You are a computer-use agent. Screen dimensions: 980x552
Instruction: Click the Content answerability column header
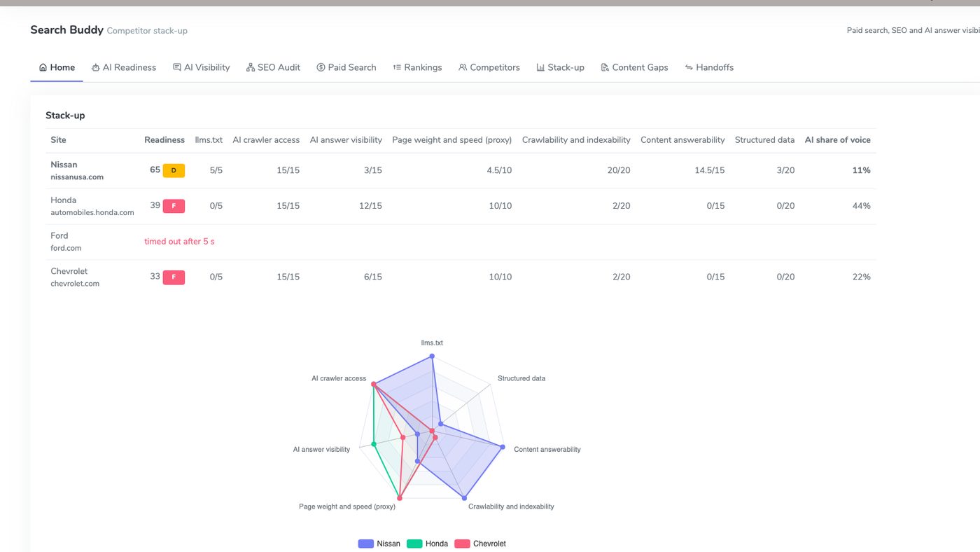point(682,140)
